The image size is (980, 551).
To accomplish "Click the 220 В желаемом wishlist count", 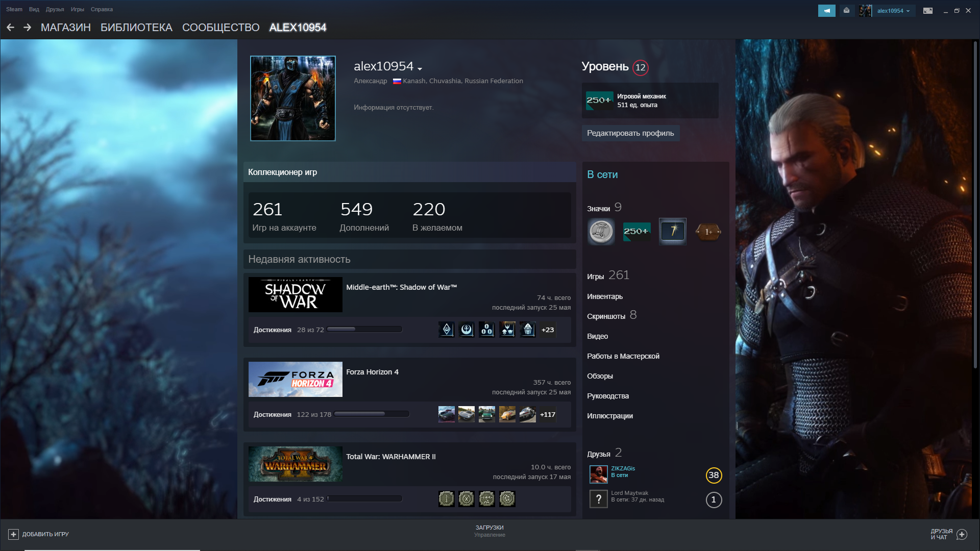I will (x=437, y=216).
